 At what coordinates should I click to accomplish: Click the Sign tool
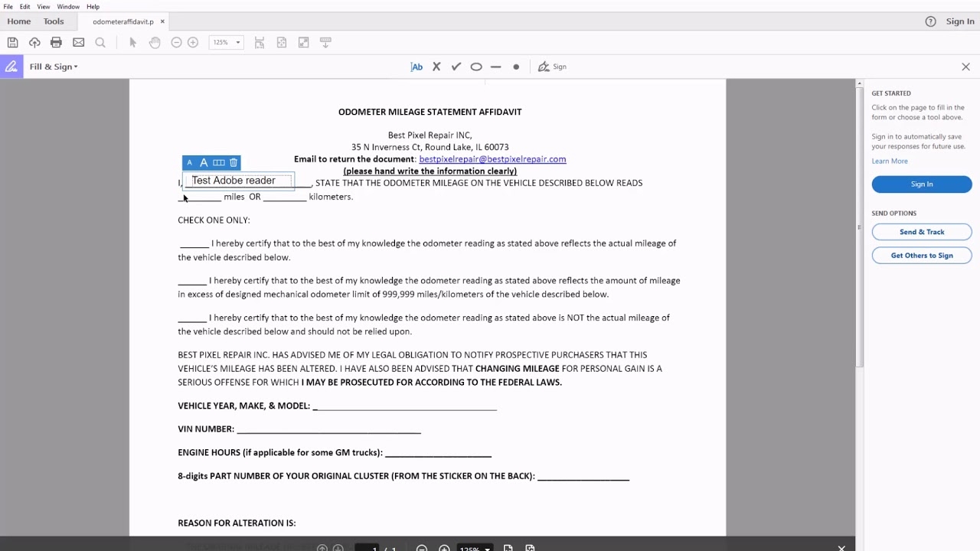(552, 67)
